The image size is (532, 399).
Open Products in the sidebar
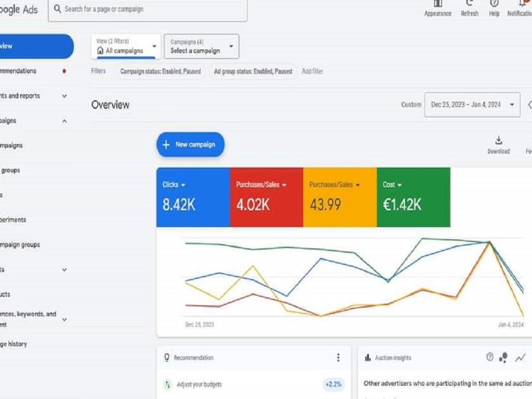5,294
